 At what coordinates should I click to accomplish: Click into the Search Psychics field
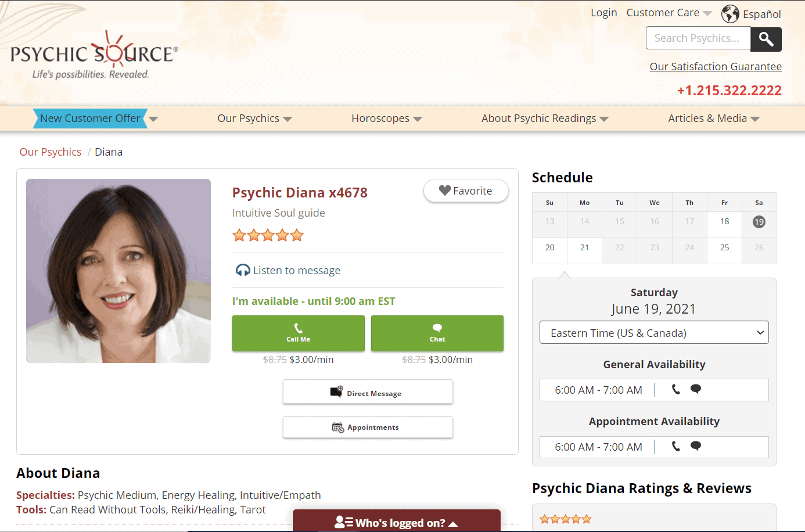pos(698,38)
